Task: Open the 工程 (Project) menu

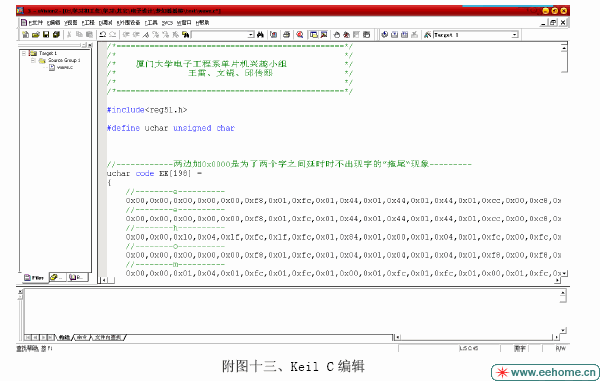Action: point(88,23)
